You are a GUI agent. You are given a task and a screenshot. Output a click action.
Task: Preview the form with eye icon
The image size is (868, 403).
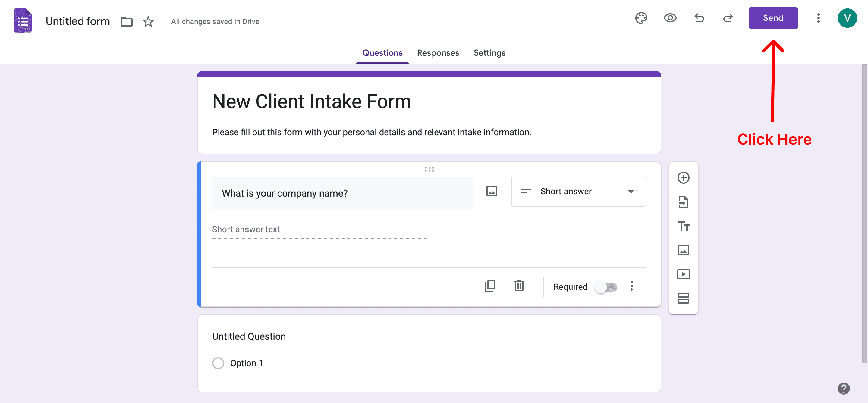pos(670,18)
